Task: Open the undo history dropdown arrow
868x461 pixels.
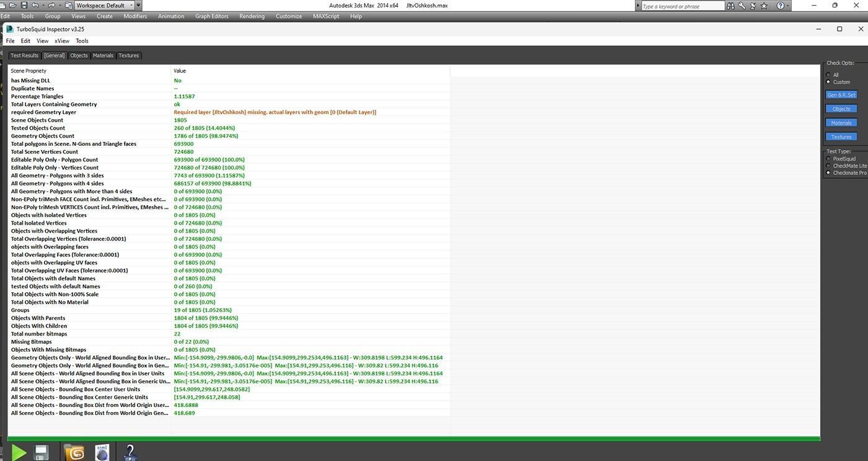Action: tap(43, 5)
